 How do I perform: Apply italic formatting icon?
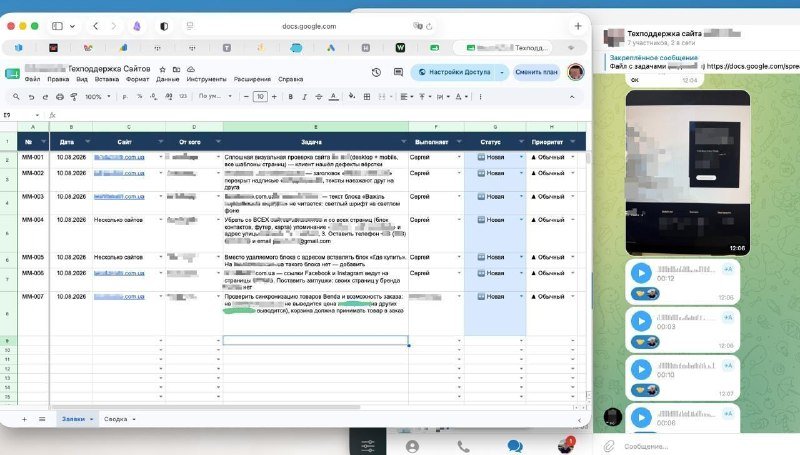click(305, 96)
